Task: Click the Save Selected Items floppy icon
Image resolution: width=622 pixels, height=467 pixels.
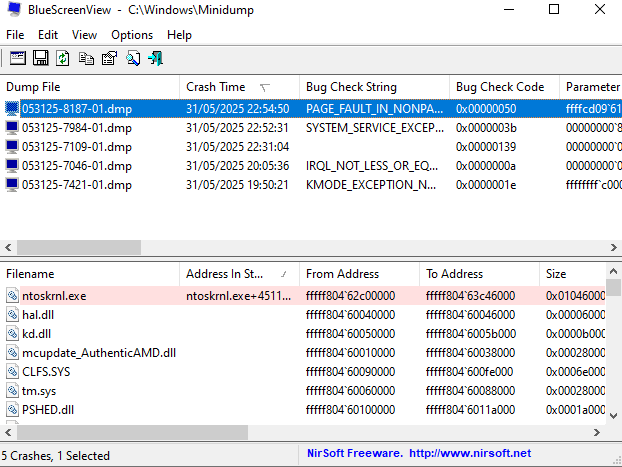Action: click(41, 59)
